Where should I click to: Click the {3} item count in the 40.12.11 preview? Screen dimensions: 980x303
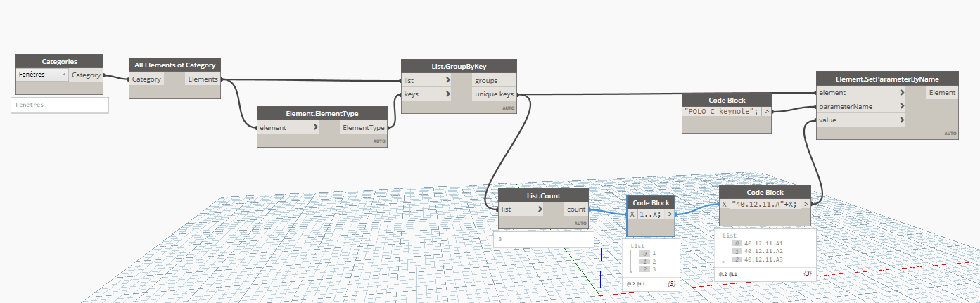click(808, 272)
